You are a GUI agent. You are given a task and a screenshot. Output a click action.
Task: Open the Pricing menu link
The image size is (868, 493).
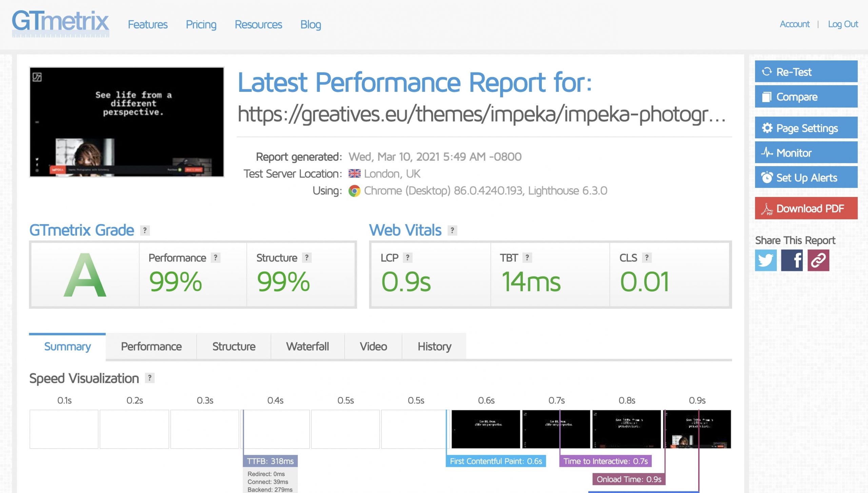click(x=201, y=24)
